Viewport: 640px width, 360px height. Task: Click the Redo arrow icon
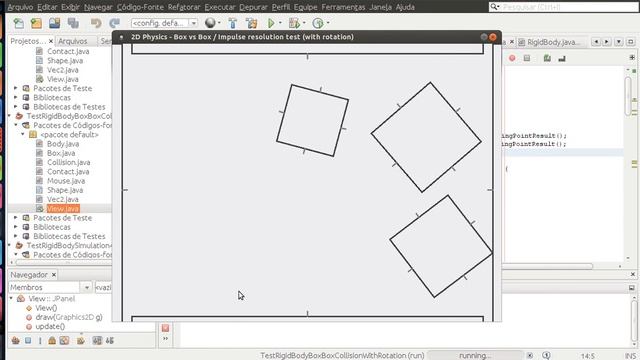pos(115,23)
